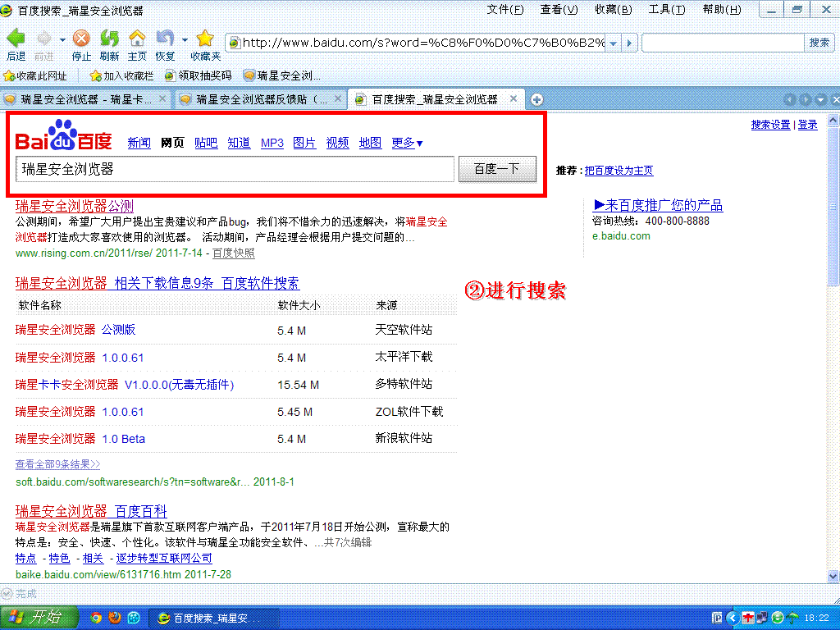Expand the Restore button dropdown arrow

(x=185, y=39)
